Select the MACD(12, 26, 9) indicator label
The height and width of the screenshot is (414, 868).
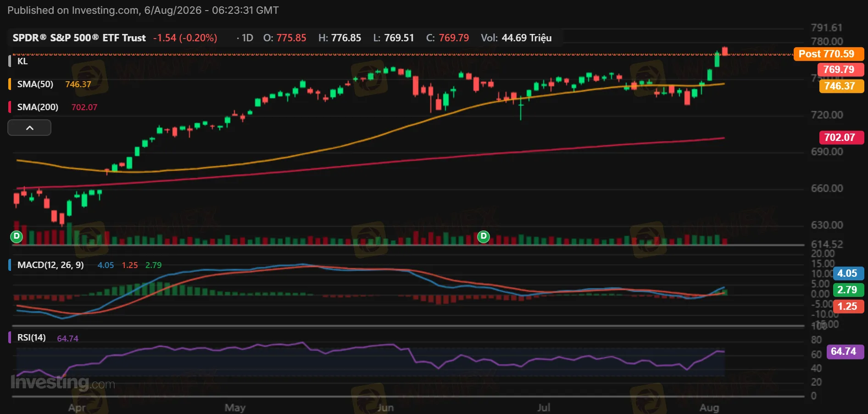50,265
